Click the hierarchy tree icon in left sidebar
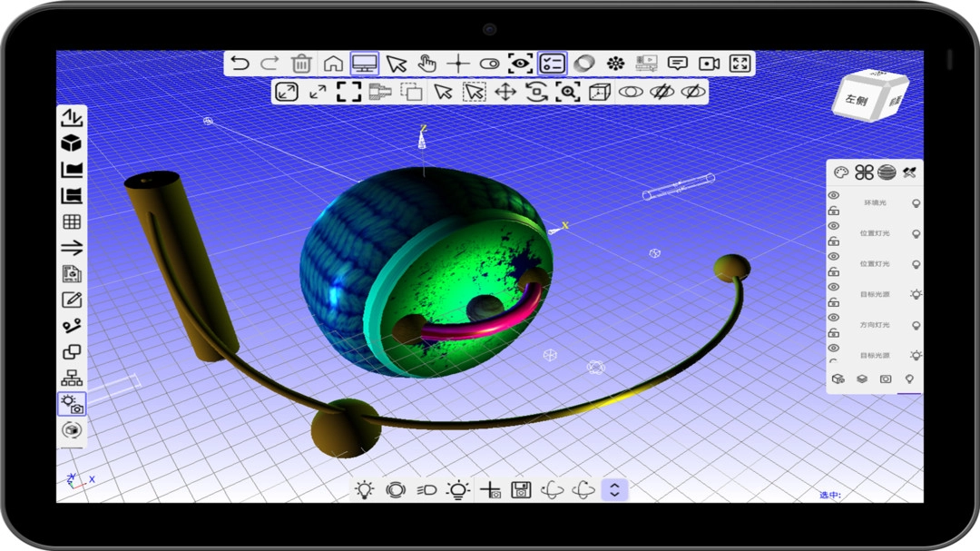The width and height of the screenshot is (980, 551). [71, 379]
